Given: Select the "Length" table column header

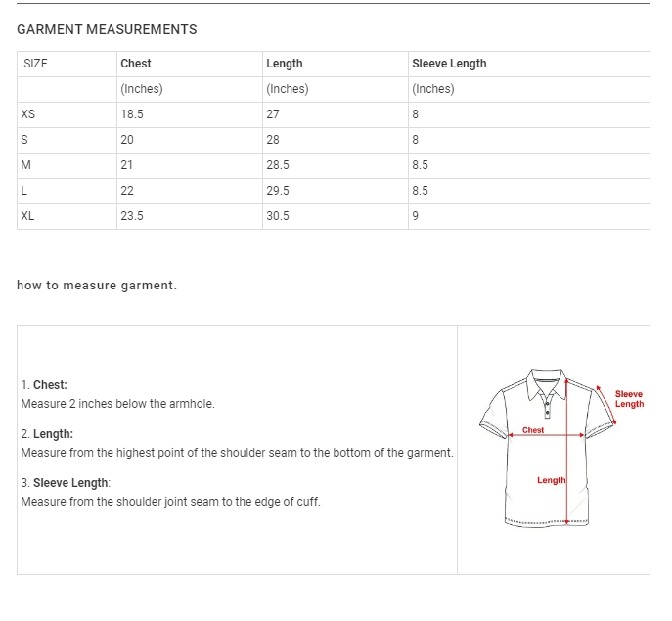Looking at the screenshot, I should click(x=285, y=64).
